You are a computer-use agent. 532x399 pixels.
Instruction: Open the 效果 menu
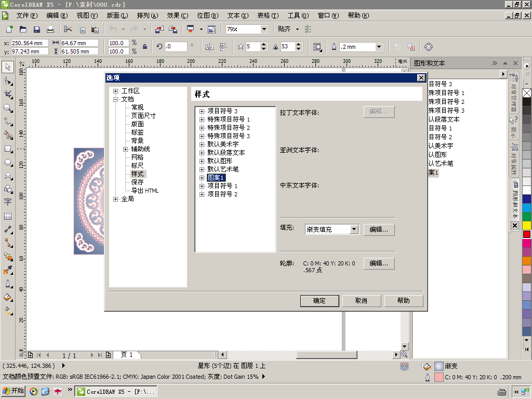pos(178,16)
